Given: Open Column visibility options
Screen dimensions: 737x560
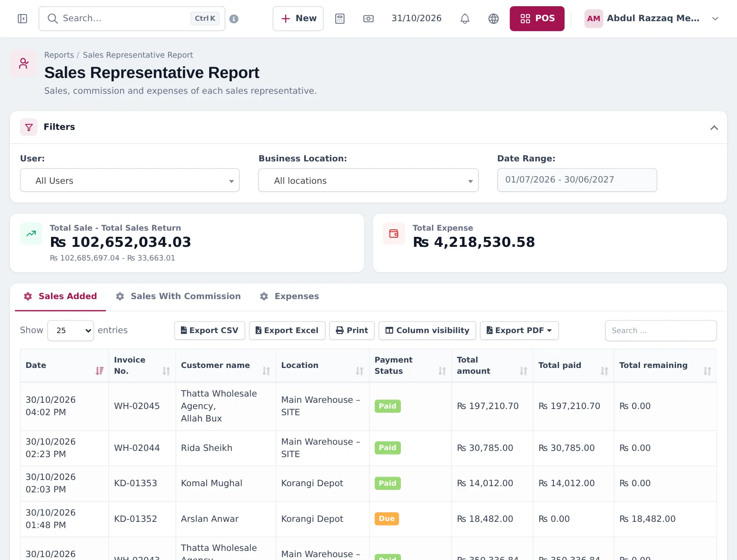Looking at the screenshot, I should 427,331.
